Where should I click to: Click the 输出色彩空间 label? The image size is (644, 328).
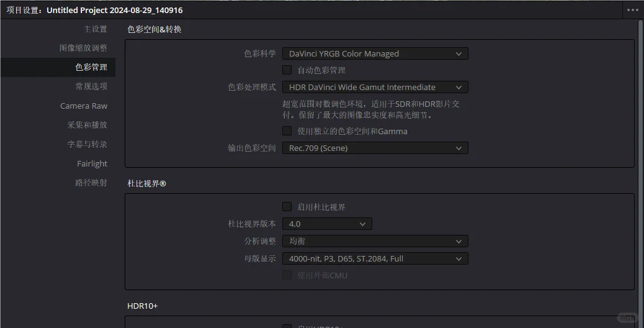coord(252,148)
